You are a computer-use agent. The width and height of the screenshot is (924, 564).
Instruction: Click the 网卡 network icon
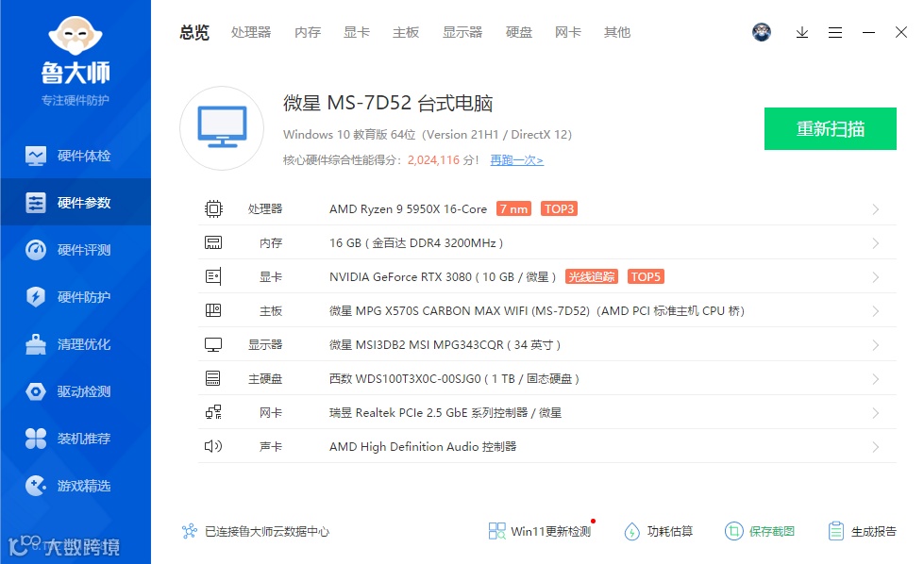(213, 412)
